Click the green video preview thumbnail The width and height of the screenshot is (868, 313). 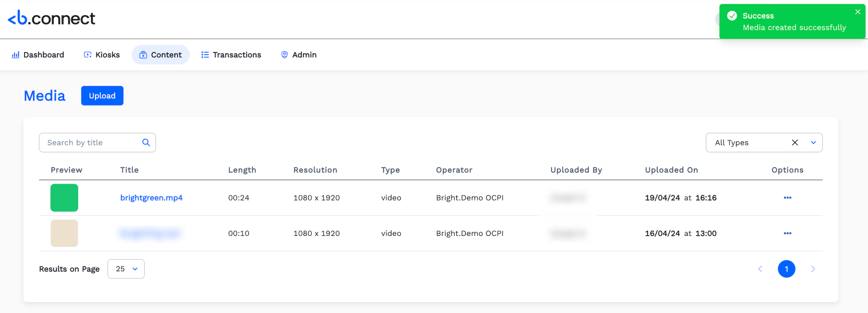click(64, 198)
